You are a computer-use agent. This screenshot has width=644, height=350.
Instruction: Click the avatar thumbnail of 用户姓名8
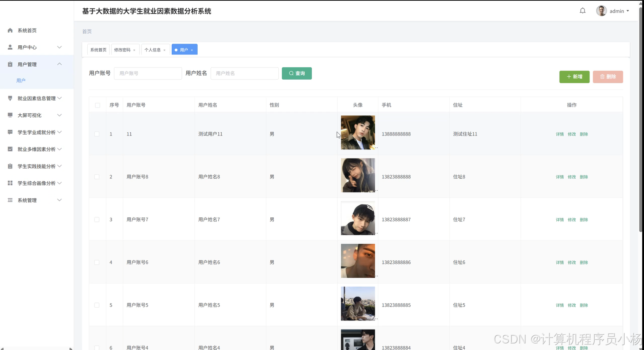(358, 175)
